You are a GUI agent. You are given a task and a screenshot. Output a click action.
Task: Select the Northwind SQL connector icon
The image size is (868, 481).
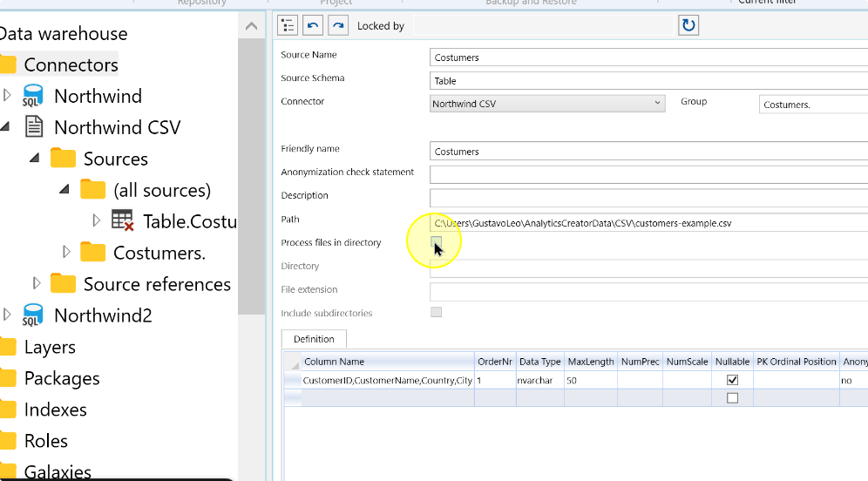point(32,96)
